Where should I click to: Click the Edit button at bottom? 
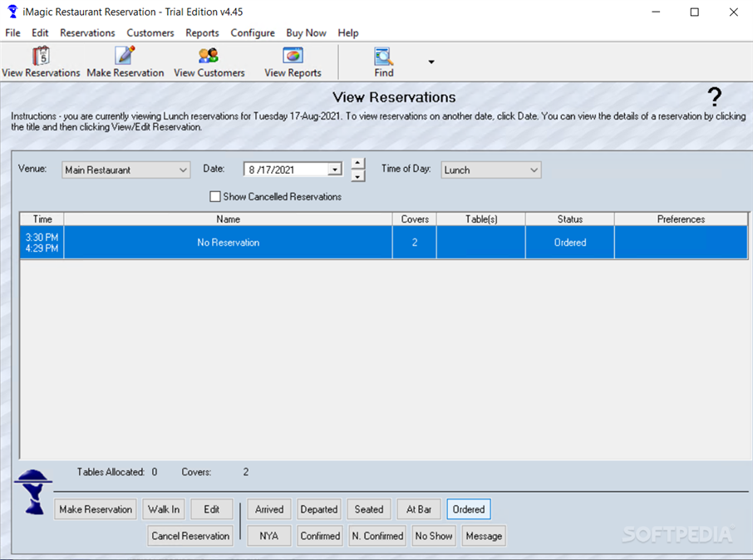point(211,509)
